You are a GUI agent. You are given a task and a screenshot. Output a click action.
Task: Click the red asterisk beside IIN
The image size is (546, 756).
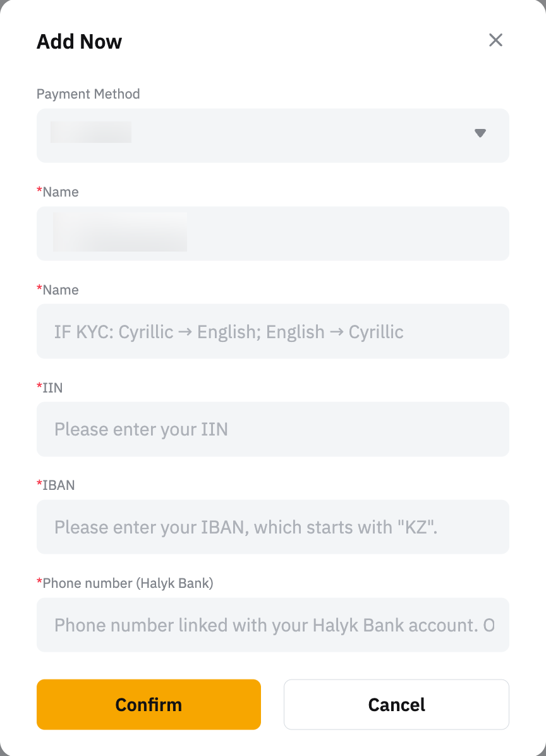point(39,386)
